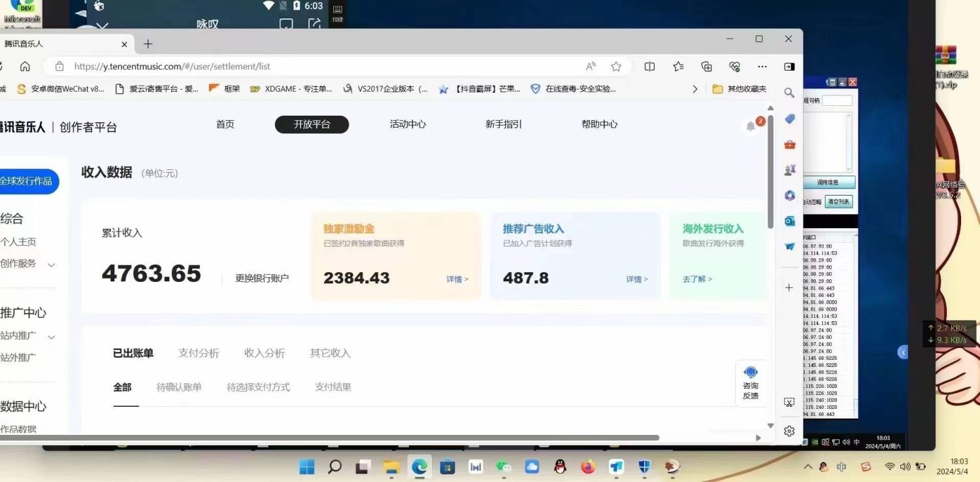Switch to the 其它收入 tab

[330, 353]
